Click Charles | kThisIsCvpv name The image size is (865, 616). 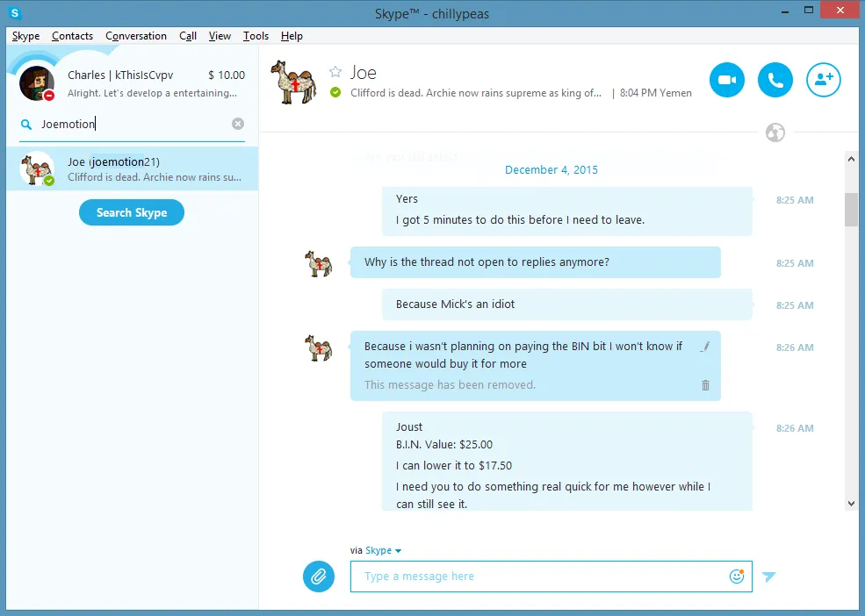tap(120, 75)
